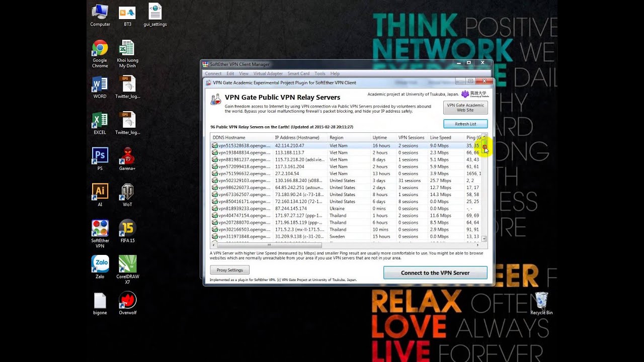Sort by DDNS Hostname column

242,137
